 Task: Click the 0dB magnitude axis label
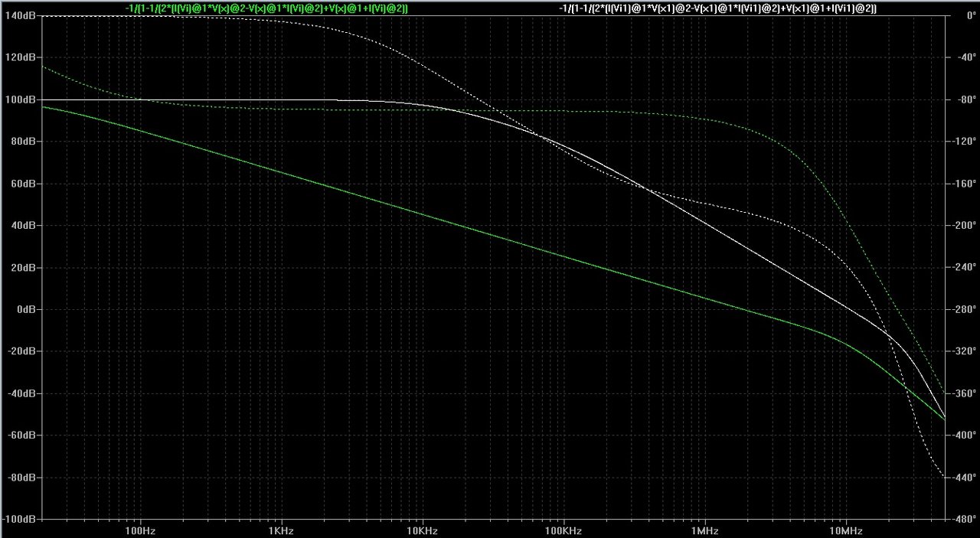[x=25, y=310]
